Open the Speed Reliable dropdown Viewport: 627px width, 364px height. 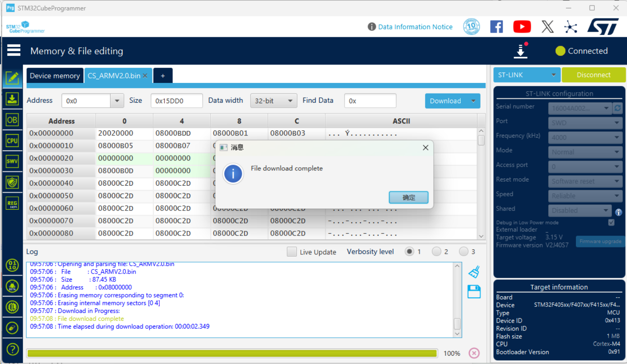coord(586,196)
